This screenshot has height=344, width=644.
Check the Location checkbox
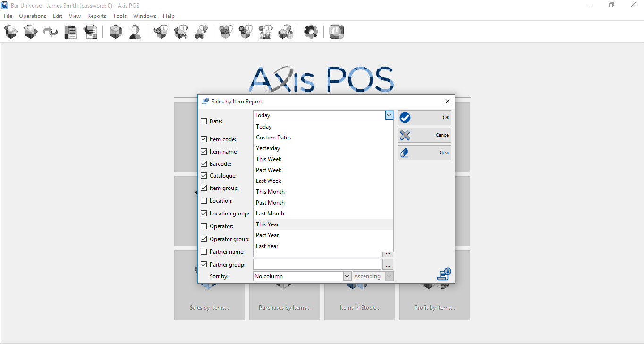(204, 201)
